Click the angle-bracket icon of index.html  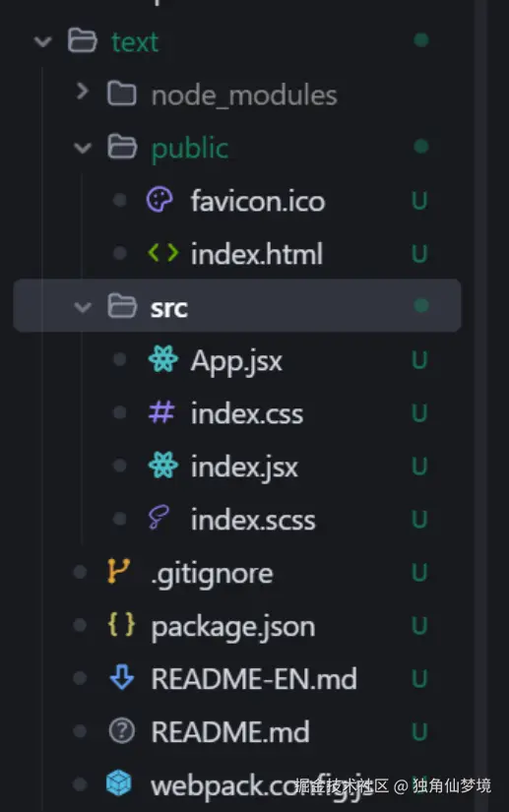(163, 253)
